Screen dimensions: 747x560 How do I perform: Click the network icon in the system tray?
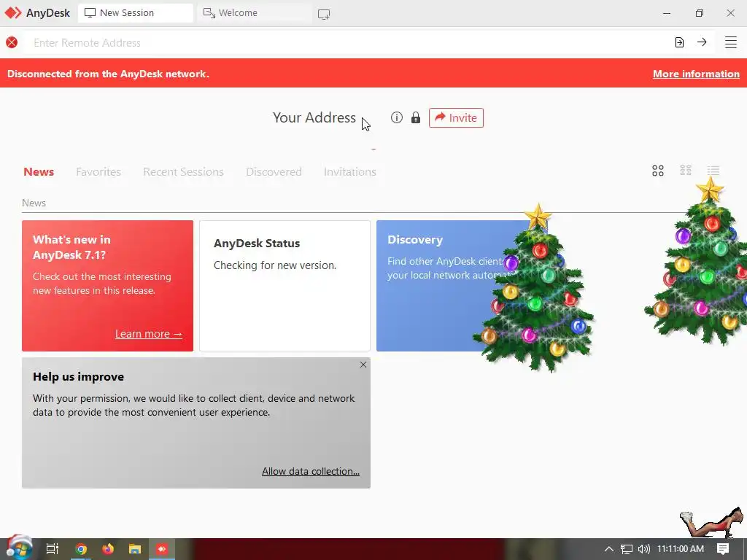(x=627, y=549)
